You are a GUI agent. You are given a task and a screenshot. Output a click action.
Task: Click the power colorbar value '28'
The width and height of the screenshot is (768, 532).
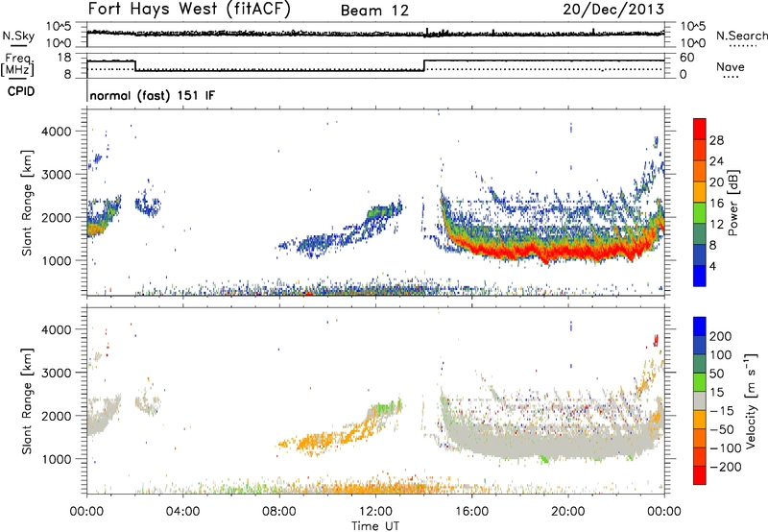(x=716, y=140)
